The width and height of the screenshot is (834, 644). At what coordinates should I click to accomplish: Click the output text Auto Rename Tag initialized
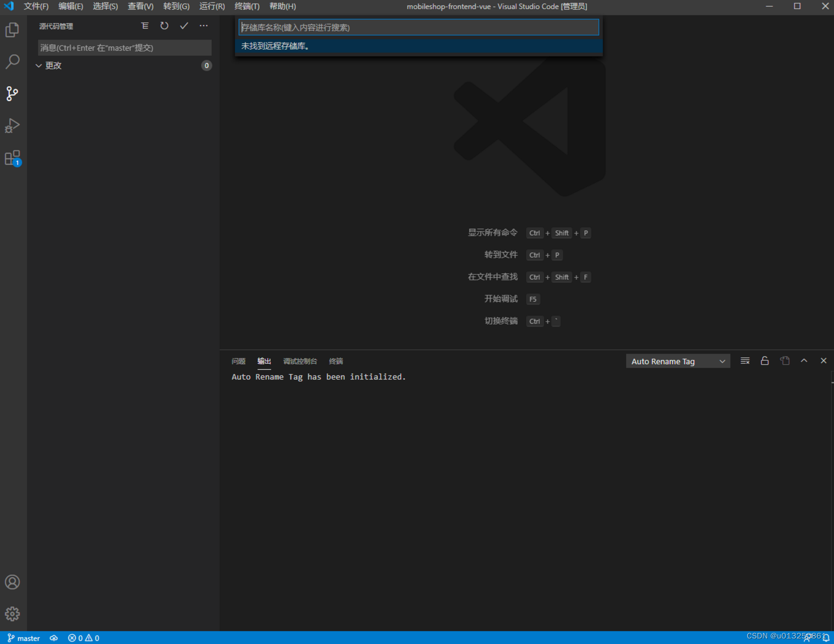318,377
